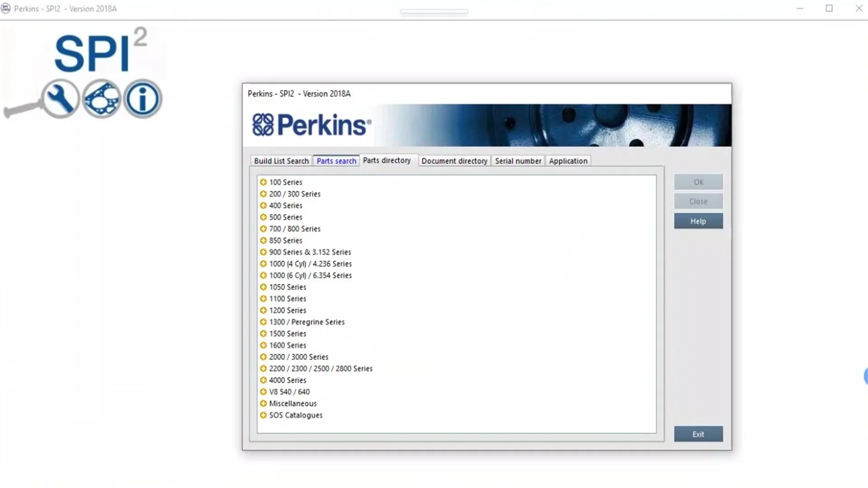
Task: Select the '200 / 300 Series' label
Action: (295, 194)
